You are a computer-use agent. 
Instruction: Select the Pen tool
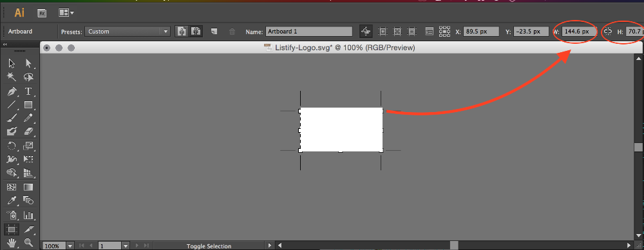tap(12, 91)
